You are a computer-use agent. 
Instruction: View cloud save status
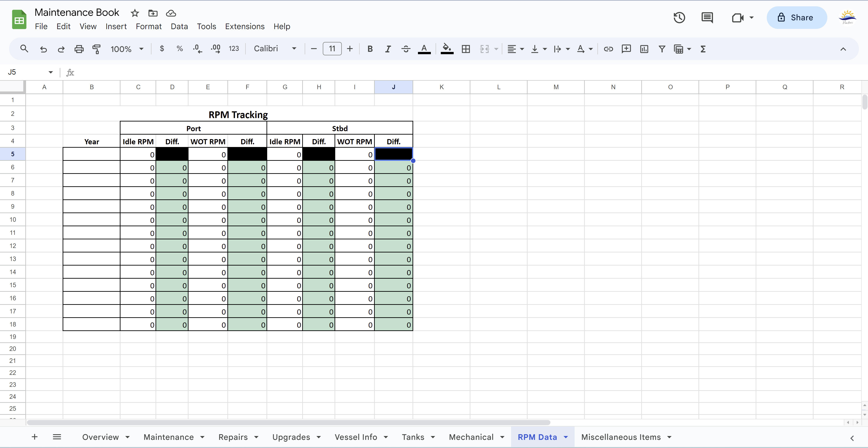coord(171,13)
